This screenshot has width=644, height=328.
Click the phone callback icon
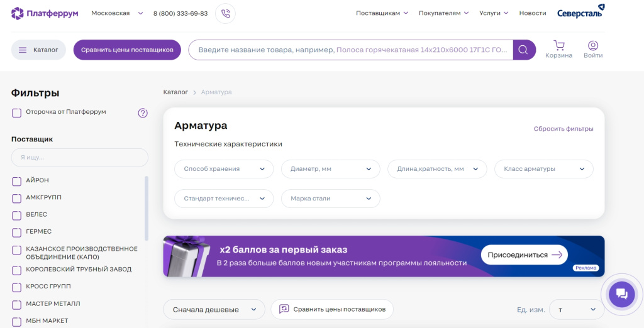[225, 13]
